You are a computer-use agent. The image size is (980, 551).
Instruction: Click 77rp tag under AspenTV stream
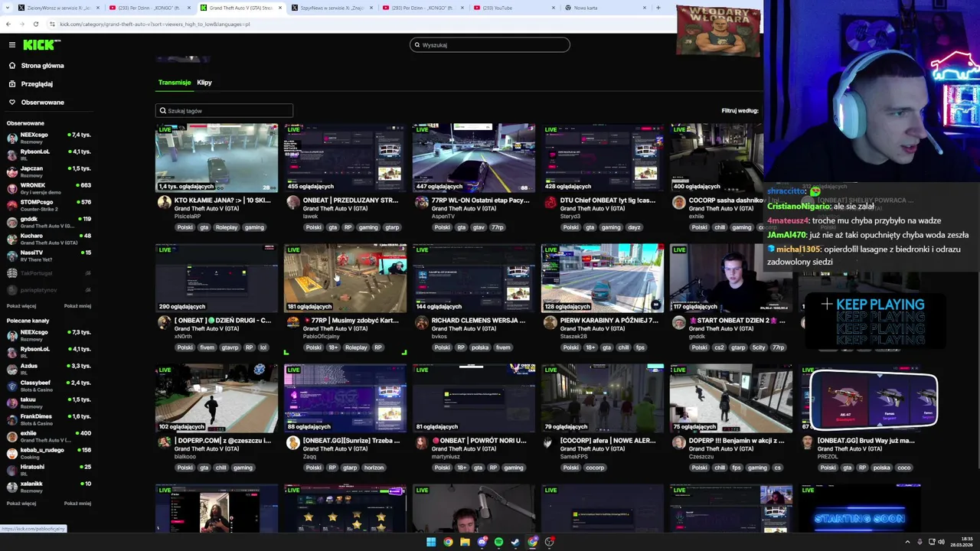(x=498, y=227)
